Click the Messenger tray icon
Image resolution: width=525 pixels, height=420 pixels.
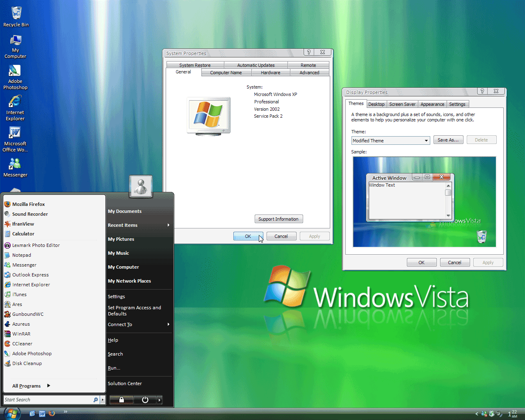(x=484, y=414)
